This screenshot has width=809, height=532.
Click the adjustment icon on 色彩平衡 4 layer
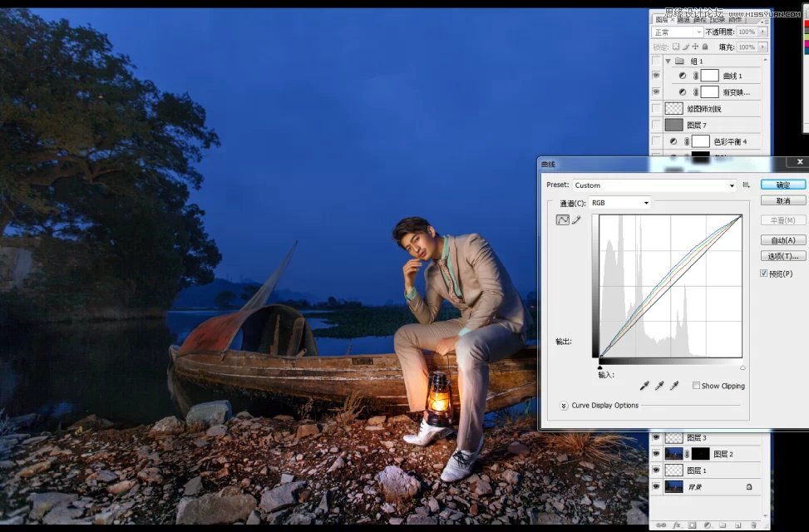[x=673, y=141]
